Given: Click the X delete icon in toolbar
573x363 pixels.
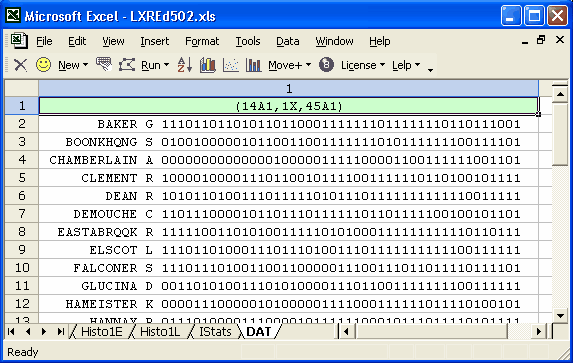Looking at the screenshot, I should [x=20, y=65].
